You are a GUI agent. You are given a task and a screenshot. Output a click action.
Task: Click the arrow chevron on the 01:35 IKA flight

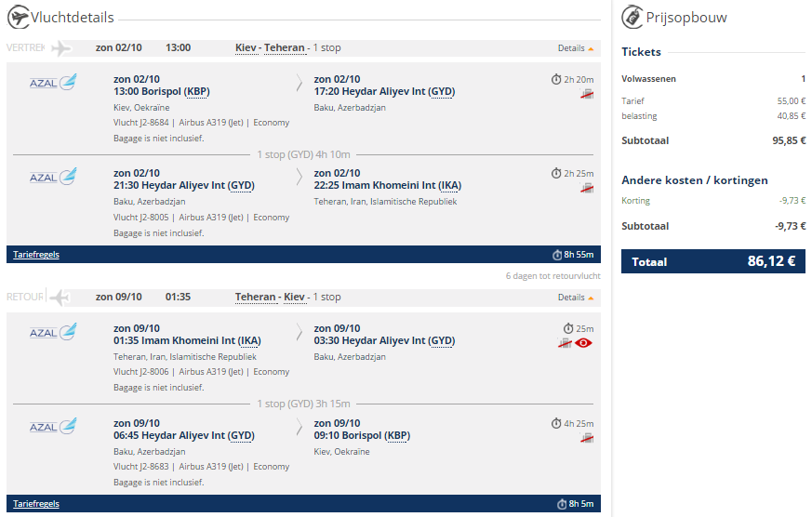(x=300, y=332)
